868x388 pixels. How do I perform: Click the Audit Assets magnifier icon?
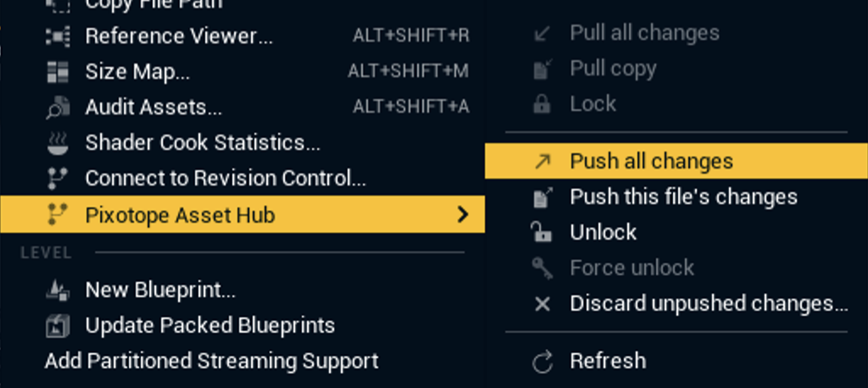tap(58, 108)
